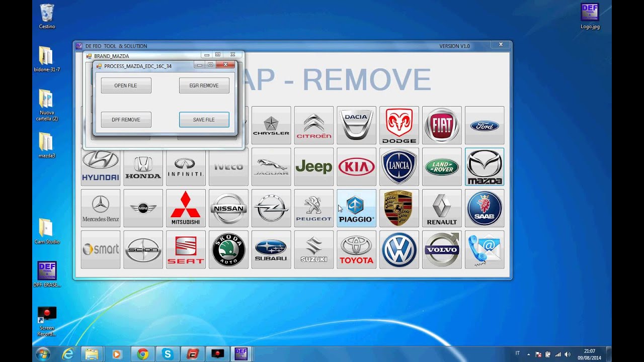The height and width of the screenshot is (362, 644).
Task: Pick the Suzuki brand tile
Action: (x=314, y=249)
